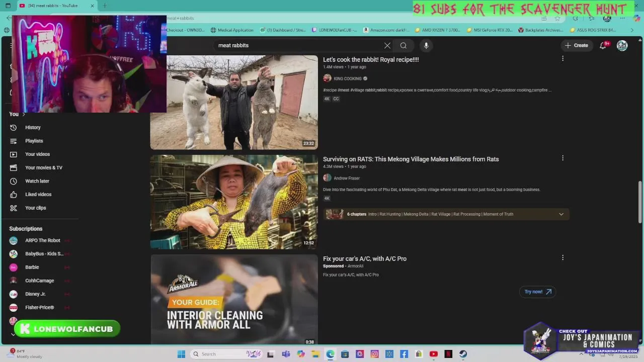Show more bookmarks overflow chevron

pos(632,30)
